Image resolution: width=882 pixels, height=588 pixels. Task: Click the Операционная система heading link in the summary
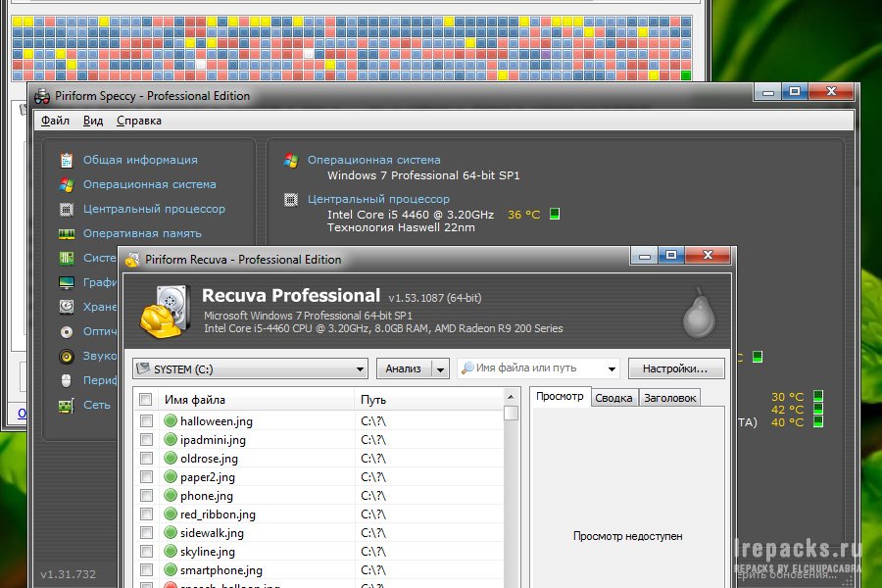[374, 160]
